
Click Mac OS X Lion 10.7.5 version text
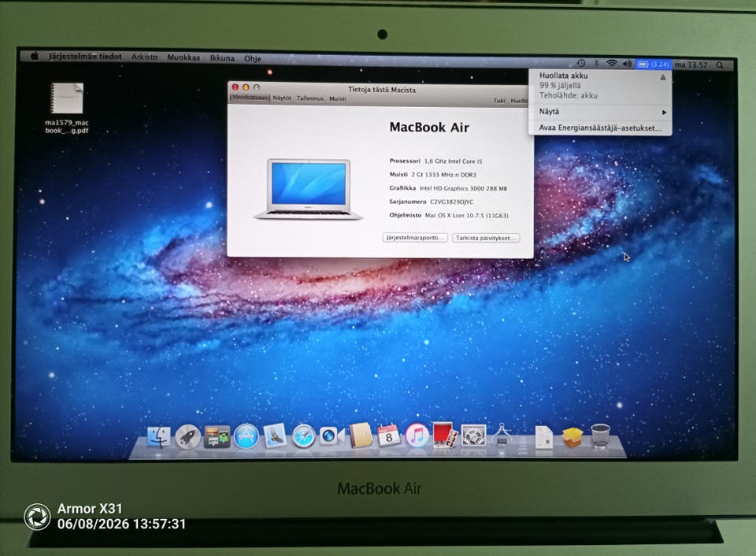point(466,215)
